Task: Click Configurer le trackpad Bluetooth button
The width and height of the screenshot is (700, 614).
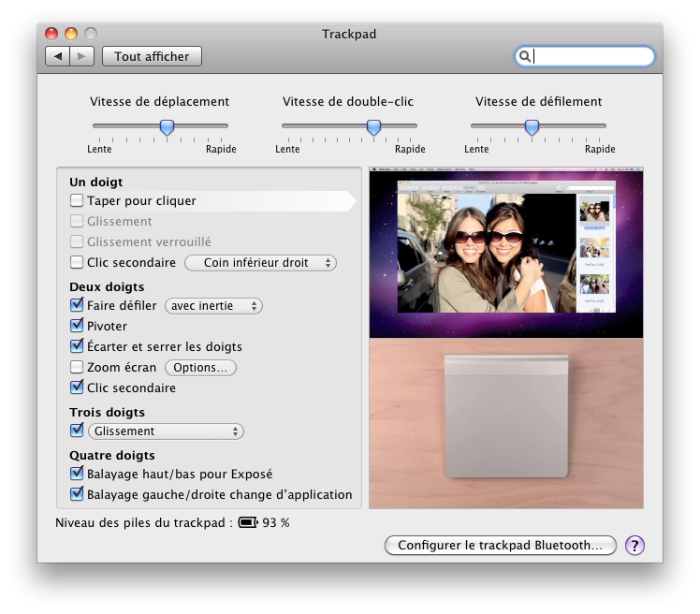Action: (x=500, y=545)
